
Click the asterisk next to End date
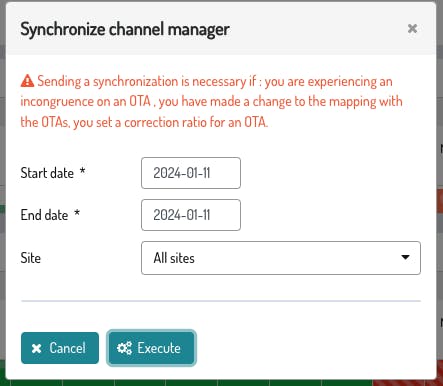click(x=77, y=213)
